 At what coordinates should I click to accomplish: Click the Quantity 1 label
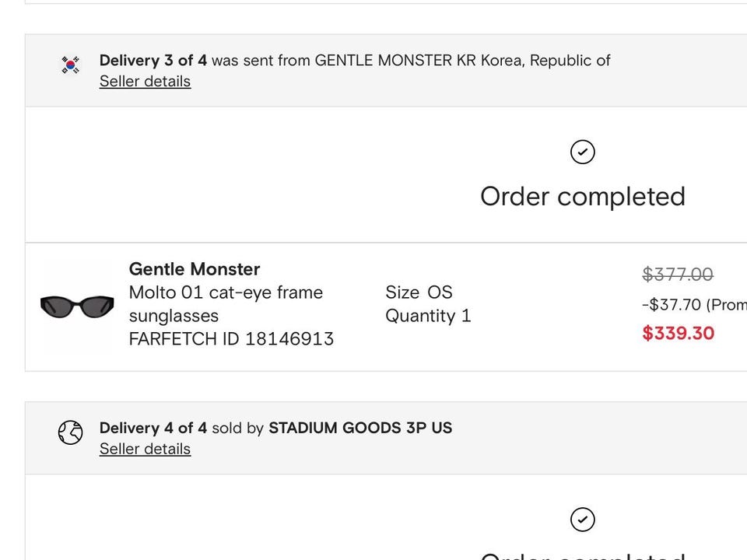tap(428, 316)
